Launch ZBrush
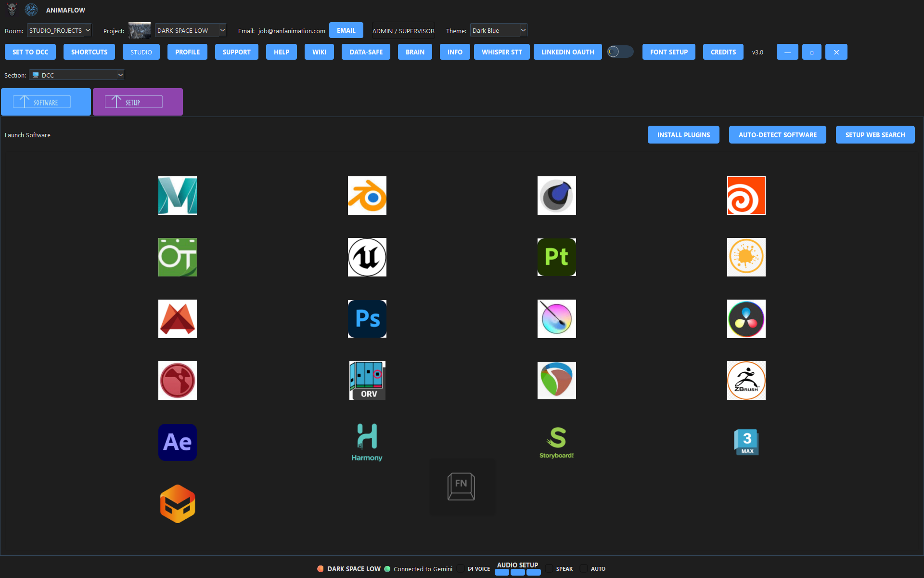The height and width of the screenshot is (578, 924). click(746, 380)
